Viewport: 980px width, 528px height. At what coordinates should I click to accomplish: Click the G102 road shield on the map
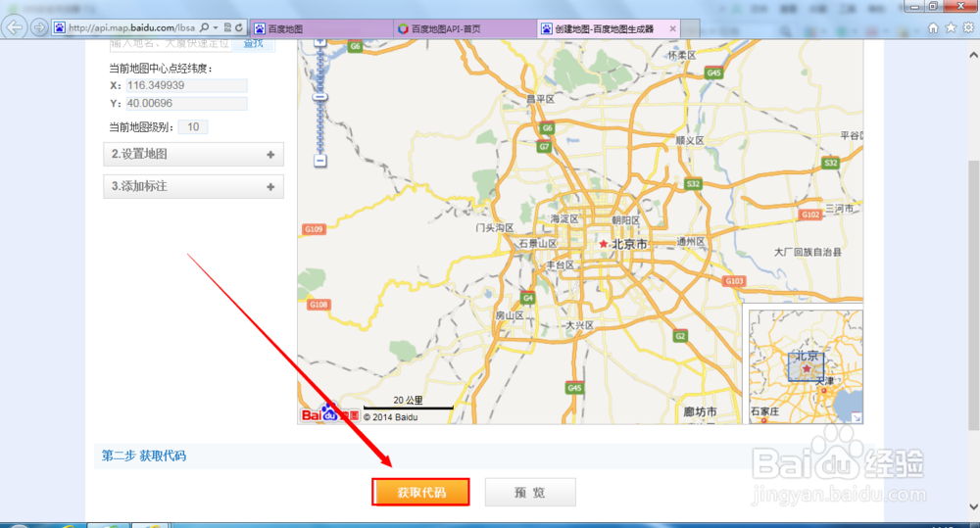(810, 215)
